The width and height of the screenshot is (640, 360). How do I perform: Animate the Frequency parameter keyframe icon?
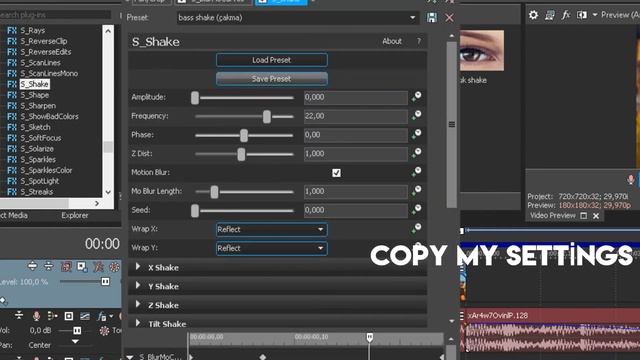tap(416, 116)
